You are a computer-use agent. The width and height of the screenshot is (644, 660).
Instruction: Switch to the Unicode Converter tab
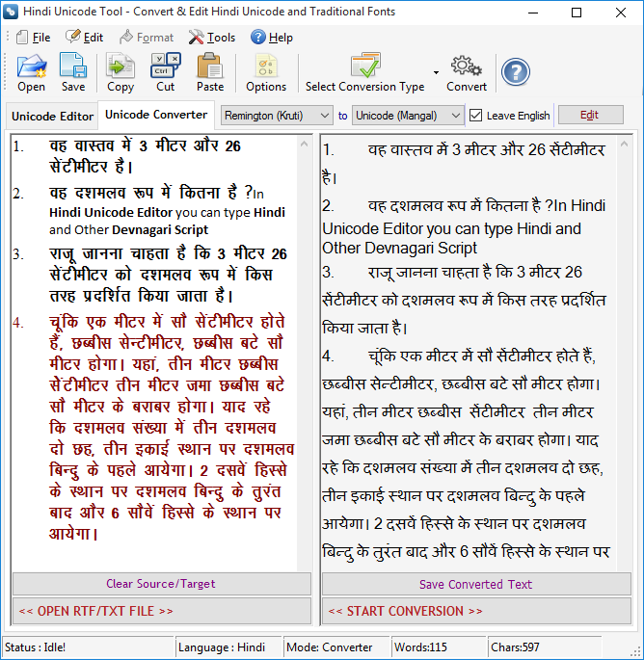point(156,115)
